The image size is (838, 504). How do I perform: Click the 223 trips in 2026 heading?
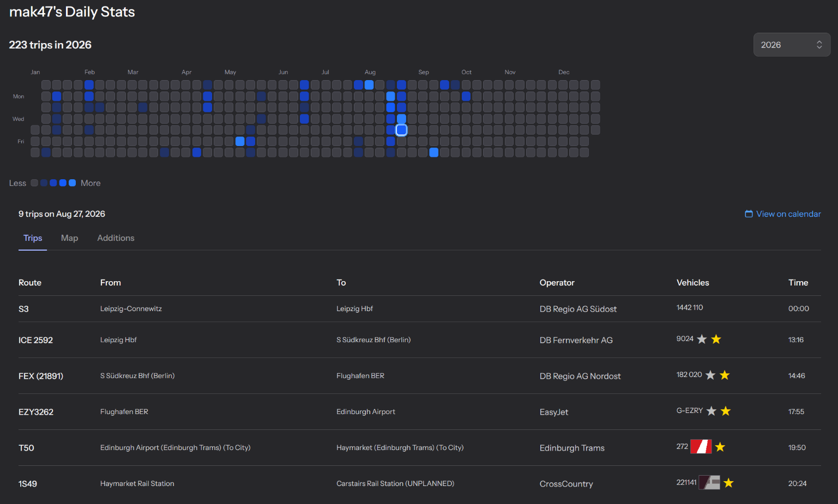(x=50, y=45)
